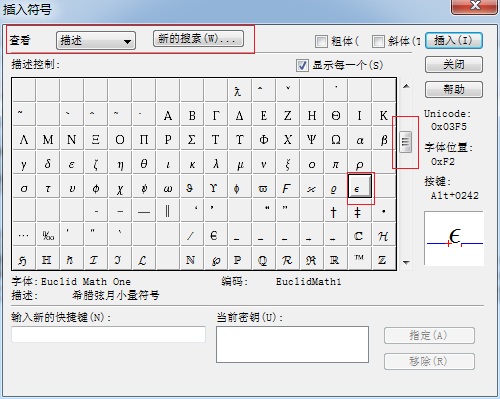This screenshot has width=500, height=399.
Task: Choose lowercase gamma γ symbol
Action: pyautogui.click(x=24, y=164)
